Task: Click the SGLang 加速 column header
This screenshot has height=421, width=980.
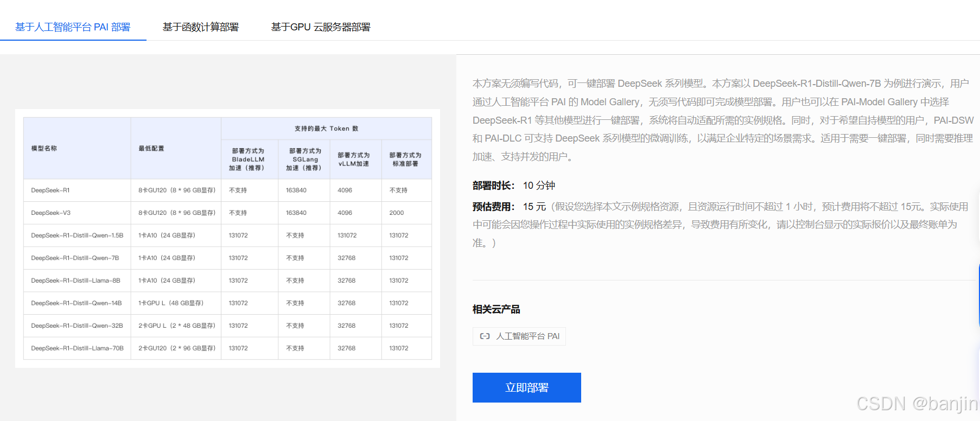Action: [x=305, y=160]
